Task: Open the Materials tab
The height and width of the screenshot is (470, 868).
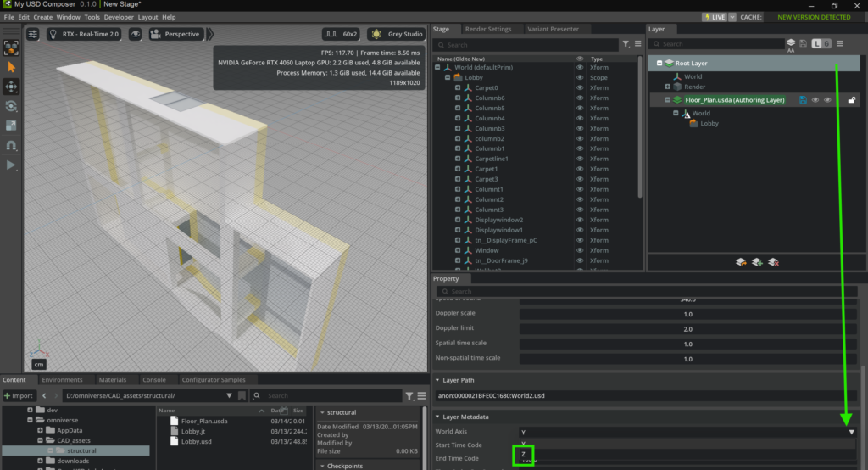Action: pos(112,380)
